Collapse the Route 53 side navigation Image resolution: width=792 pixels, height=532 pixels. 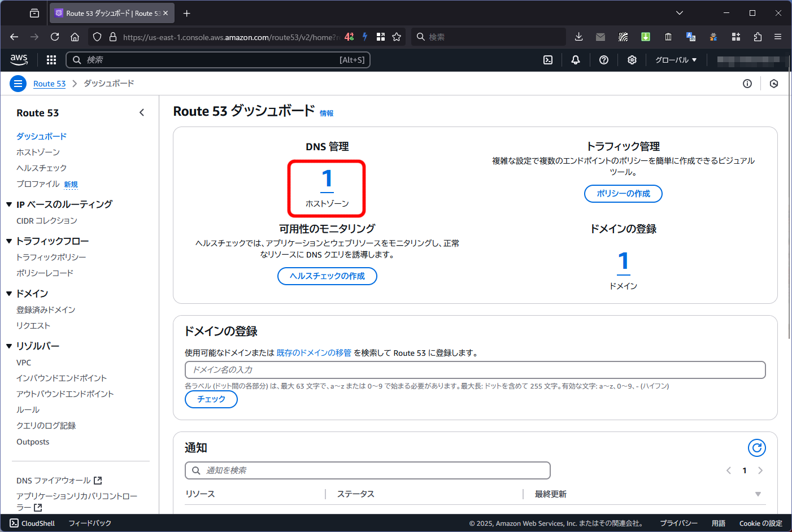pos(142,112)
